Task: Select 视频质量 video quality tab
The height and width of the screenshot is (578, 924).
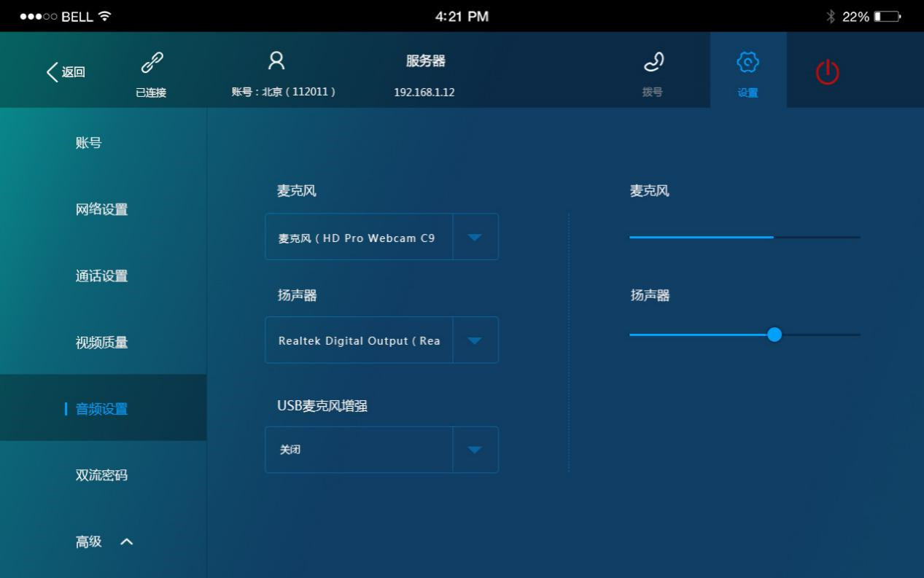Action: point(101,343)
